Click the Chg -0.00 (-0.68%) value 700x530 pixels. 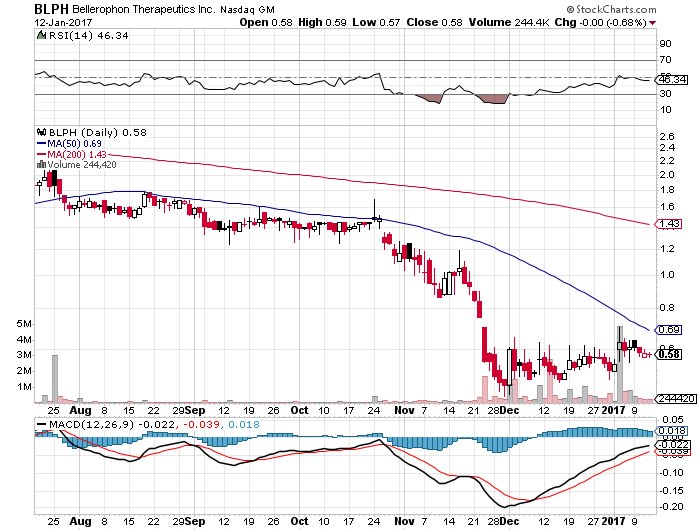(601, 22)
